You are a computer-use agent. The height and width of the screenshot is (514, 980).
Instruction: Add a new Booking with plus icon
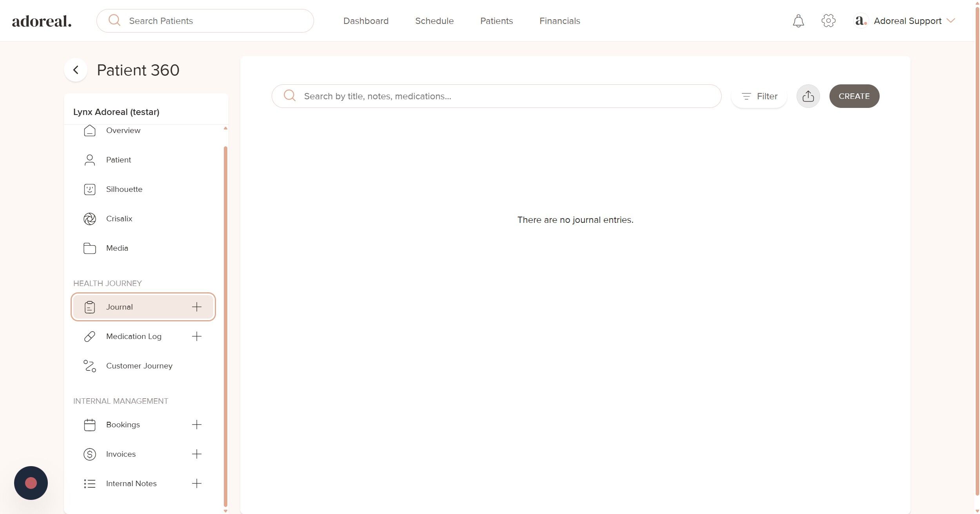click(197, 425)
